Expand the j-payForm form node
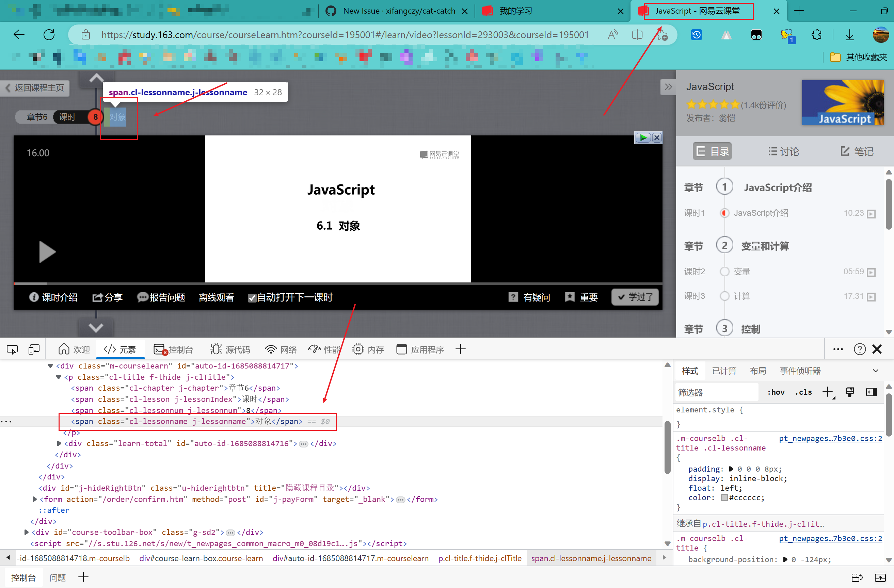 pyautogui.click(x=34, y=500)
